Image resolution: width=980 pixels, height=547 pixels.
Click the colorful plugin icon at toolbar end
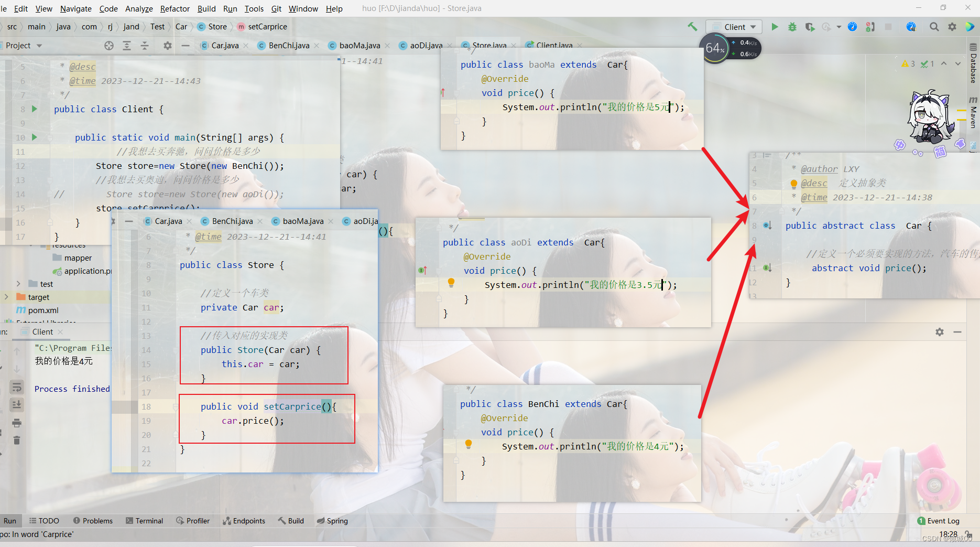pyautogui.click(x=970, y=27)
